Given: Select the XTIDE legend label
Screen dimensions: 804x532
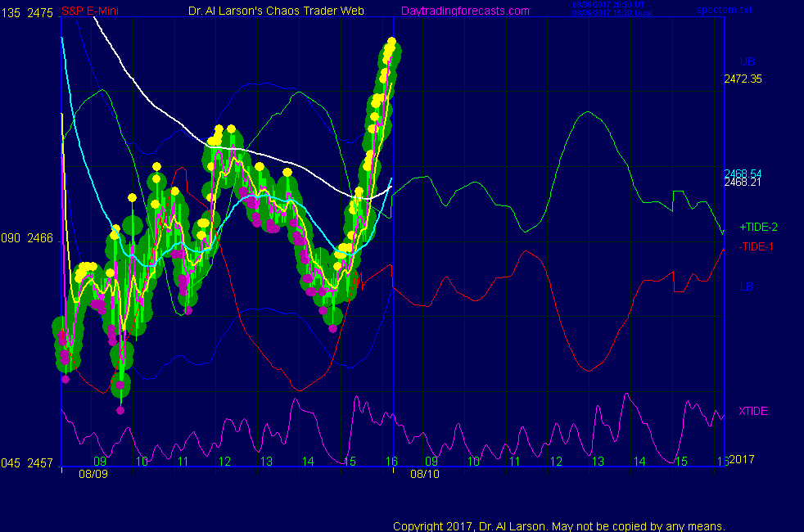Looking at the screenshot, I should click(x=752, y=411).
